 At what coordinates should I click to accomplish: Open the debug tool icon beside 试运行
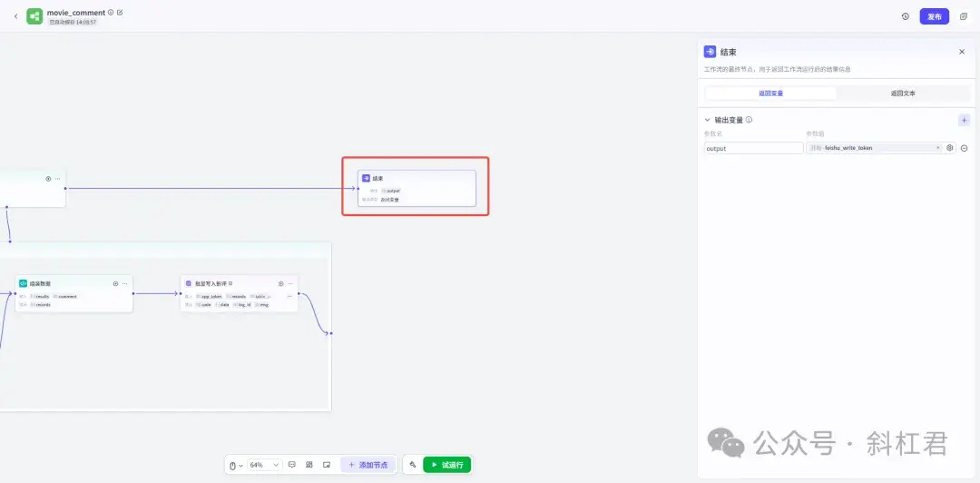pyautogui.click(x=413, y=465)
